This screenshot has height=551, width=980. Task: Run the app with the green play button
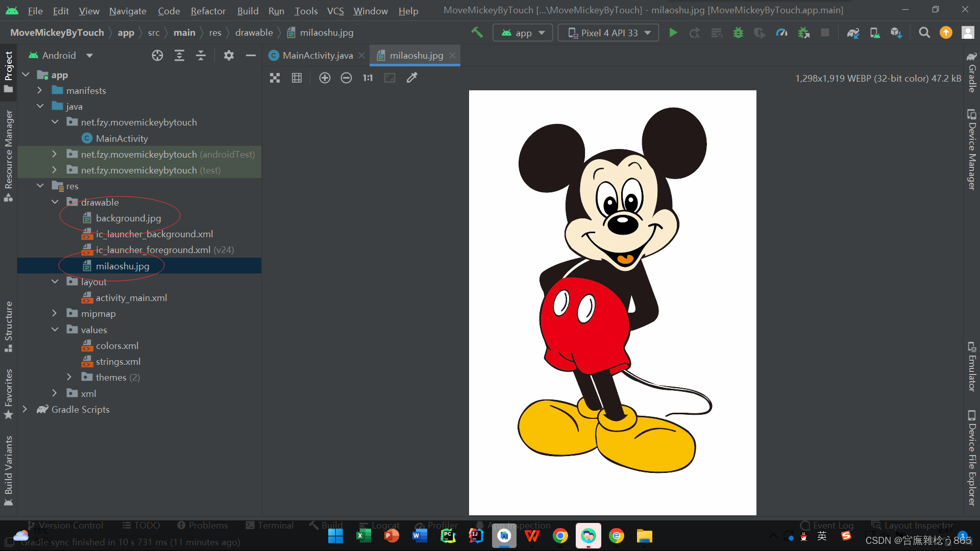click(673, 33)
